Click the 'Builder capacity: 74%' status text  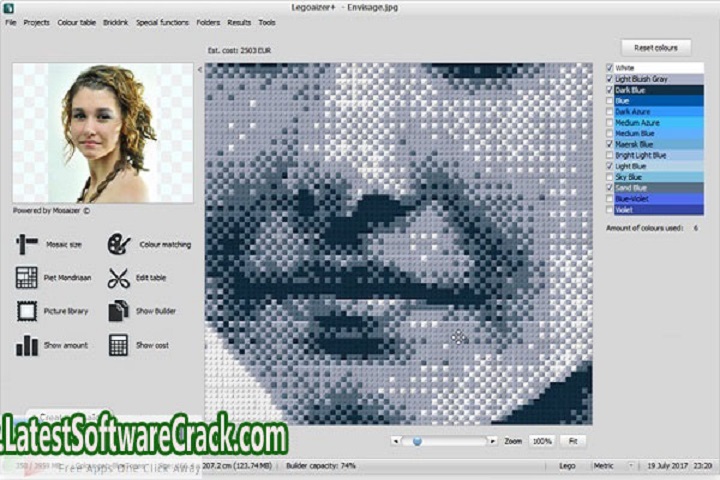coord(321,466)
